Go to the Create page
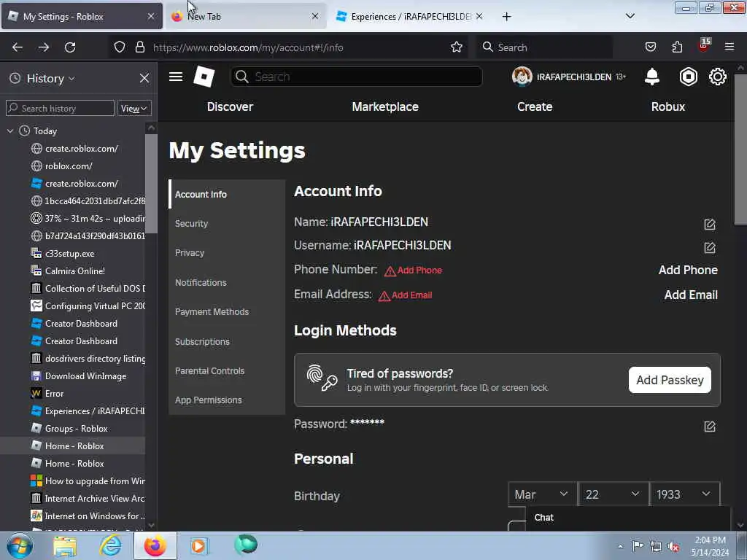 tap(535, 106)
